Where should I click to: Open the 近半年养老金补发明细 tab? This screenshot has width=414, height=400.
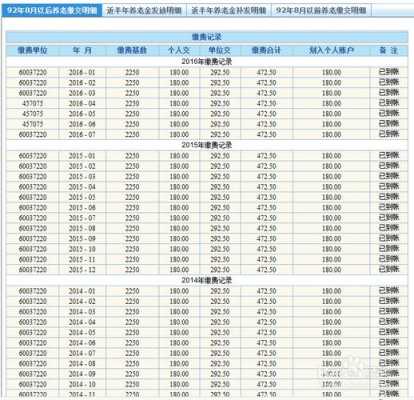[x=229, y=10]
